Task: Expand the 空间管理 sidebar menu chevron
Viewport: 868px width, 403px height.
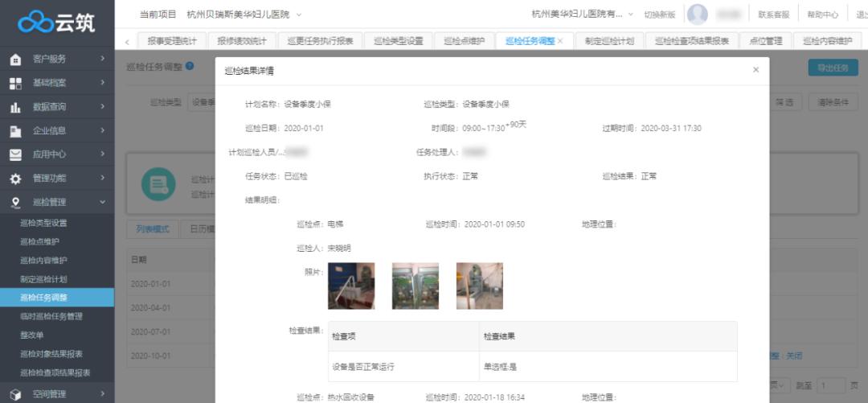Action: point(102,394)
